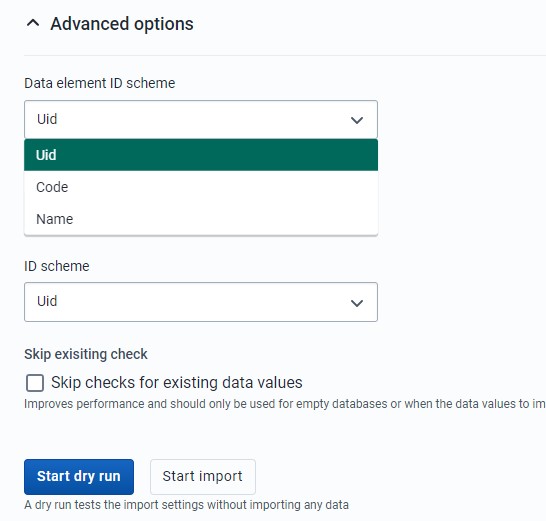The width and height of the screenshot is (546, 521).
Task: Click the Improves performance help text
Action: pyautogui.click(x=284, y=404)
